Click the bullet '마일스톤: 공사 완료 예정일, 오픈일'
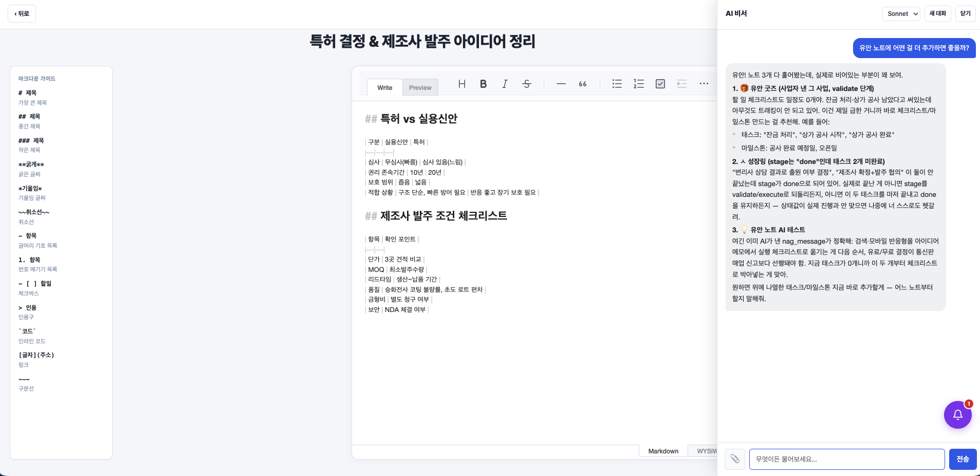The height and width of the screenshot is (476, 980). click(789, 148)
